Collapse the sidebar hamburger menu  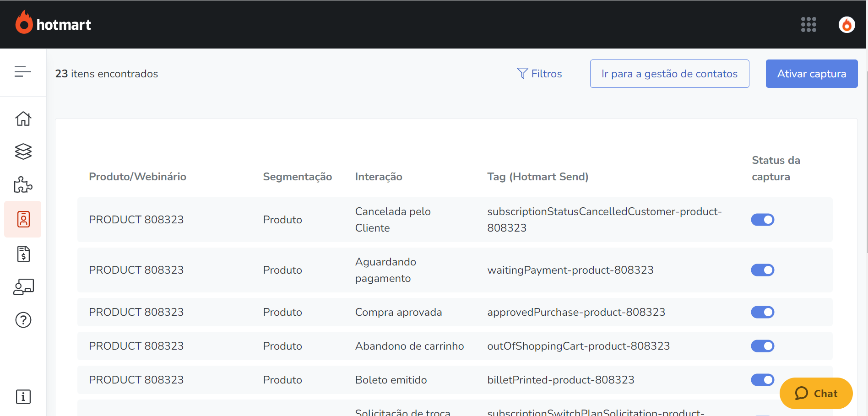coord(23,71)
